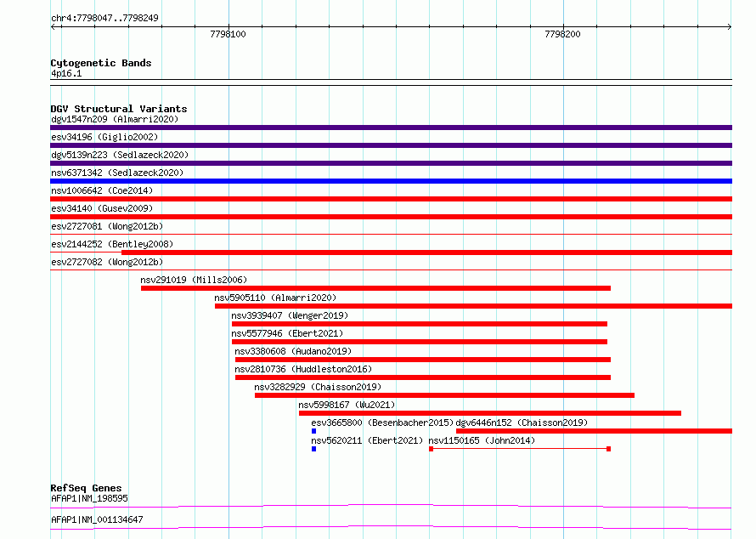Select dgv6446n152 (Chaisson2019) label
This screenshot has height=539, width=756.
point(522,423)
